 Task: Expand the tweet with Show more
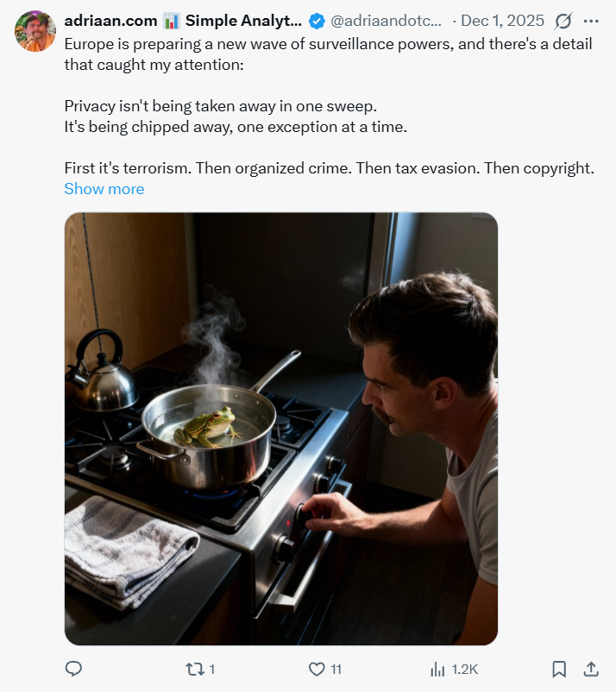point(104,189)
